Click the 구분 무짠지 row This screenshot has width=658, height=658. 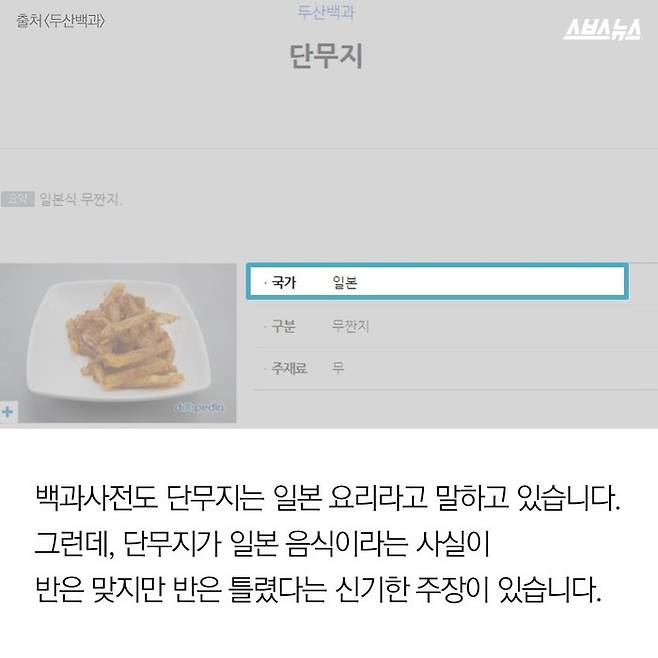455,326
